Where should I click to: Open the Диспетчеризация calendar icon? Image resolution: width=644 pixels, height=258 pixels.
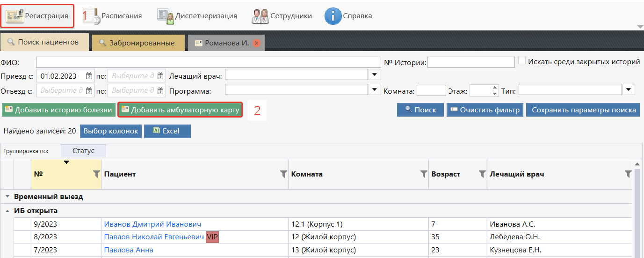tap(166, 16)
